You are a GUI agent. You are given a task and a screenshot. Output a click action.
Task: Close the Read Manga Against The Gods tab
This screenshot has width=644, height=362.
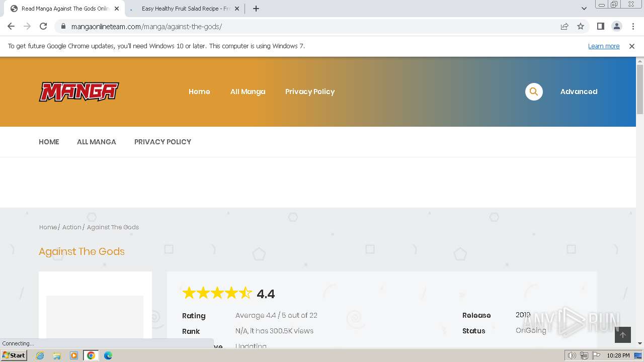click(x=117, y=9)
